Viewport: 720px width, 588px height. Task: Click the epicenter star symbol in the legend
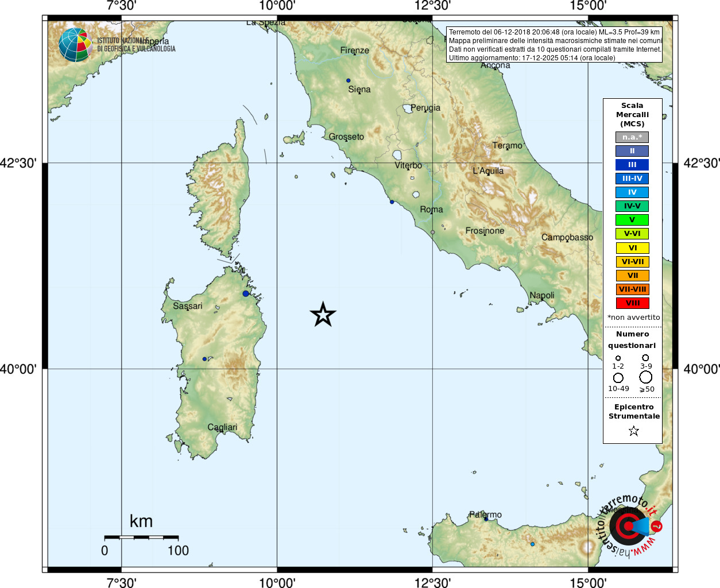tap(633, 431)
